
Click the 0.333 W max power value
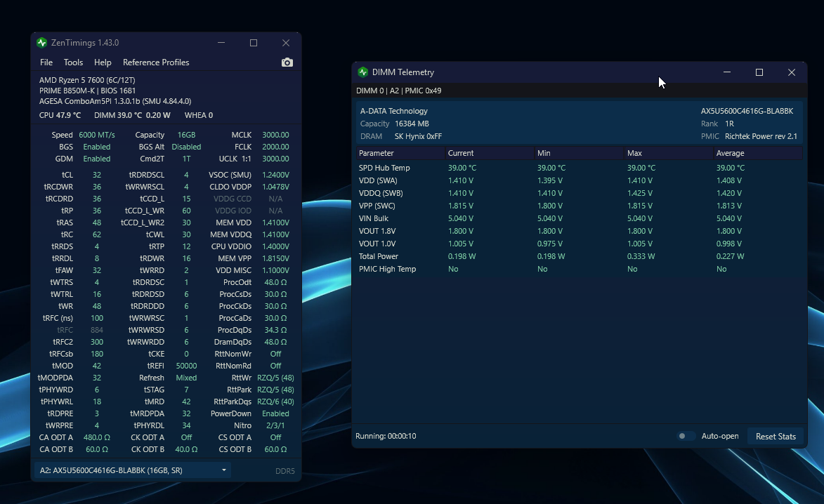[641, 256]
